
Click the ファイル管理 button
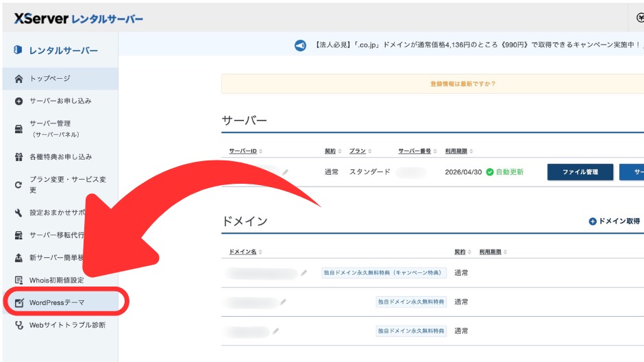580,172
